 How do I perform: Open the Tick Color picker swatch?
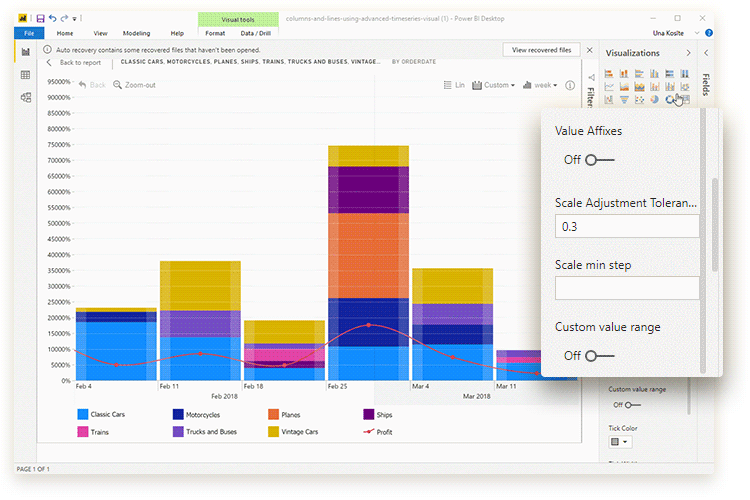click(620, 441)
